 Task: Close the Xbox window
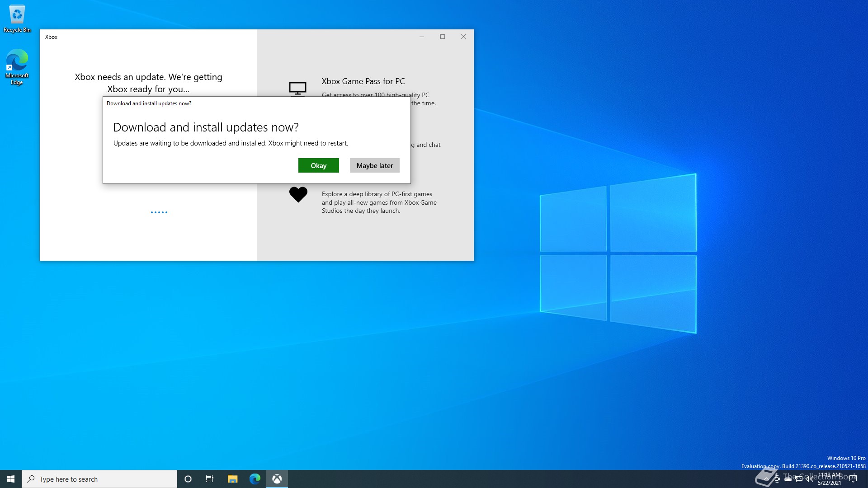click(x=463, y=37)
